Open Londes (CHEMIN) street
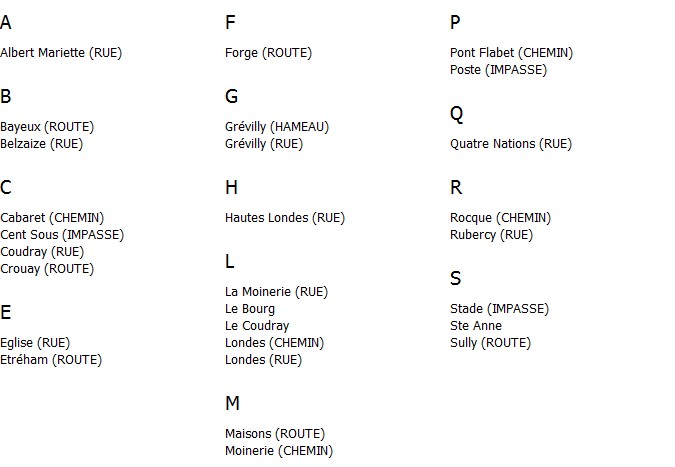This screenshot has width=675, height=467. tap(275, 343)
